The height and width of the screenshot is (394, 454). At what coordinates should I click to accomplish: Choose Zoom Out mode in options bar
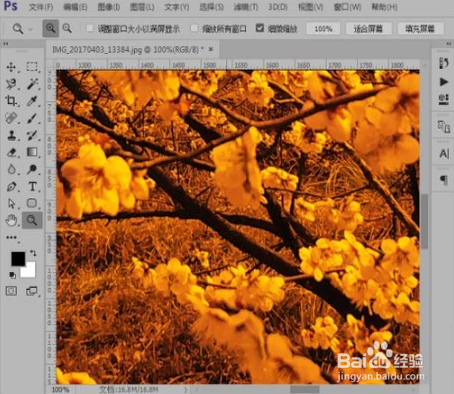tap(67, 28)
